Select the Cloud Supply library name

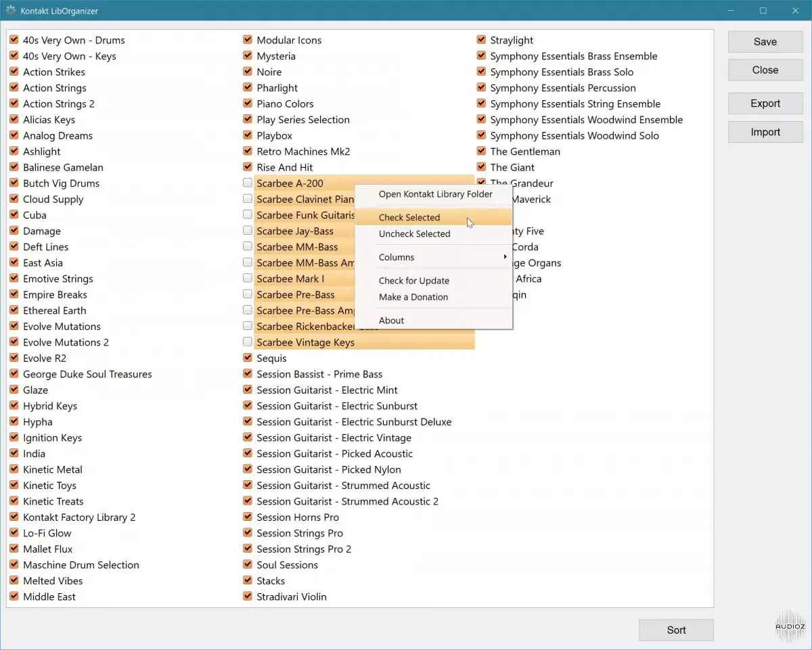[x=53, y=199]
